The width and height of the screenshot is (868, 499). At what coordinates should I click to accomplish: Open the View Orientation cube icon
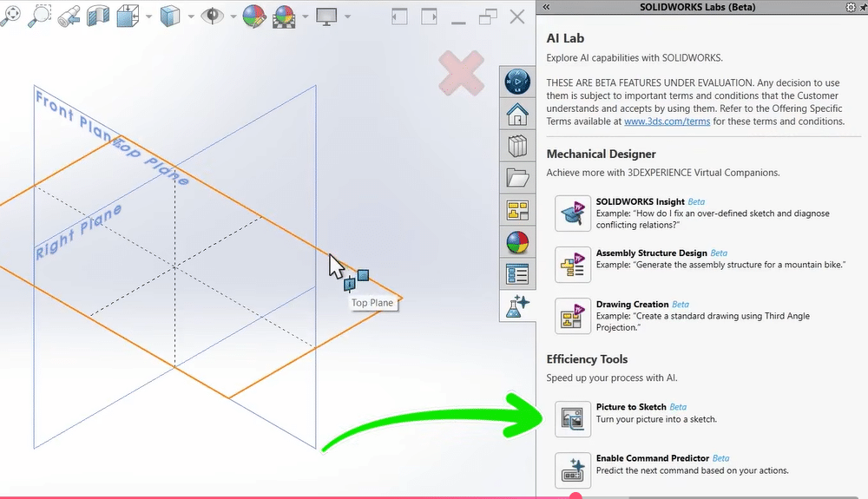[x=128, y=16]
